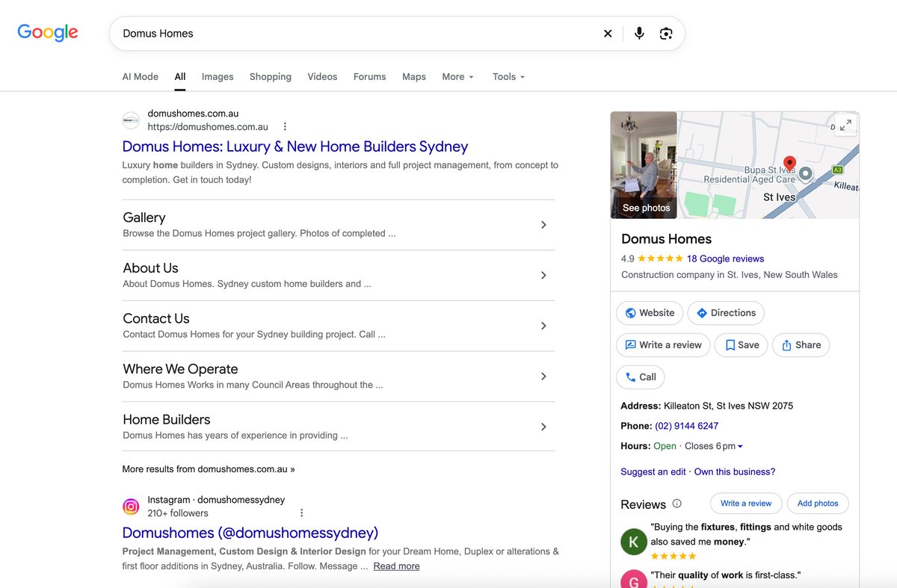Click the Google logo
This screenshot has width=897, height=588.
[48, 32]
